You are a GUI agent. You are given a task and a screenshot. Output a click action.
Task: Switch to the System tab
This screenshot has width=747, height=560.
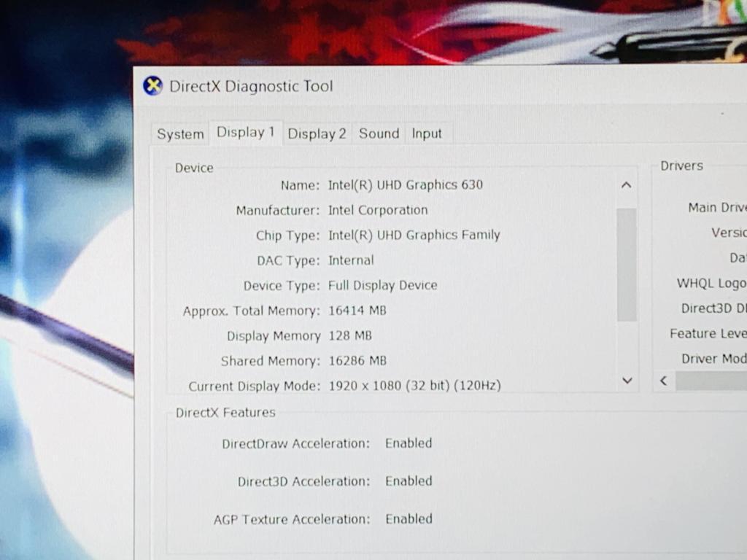pos(180,134)
